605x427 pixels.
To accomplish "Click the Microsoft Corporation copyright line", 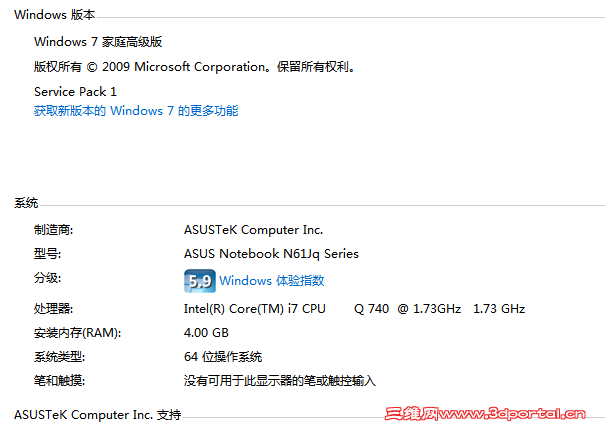I will click(x=195, y=67).
